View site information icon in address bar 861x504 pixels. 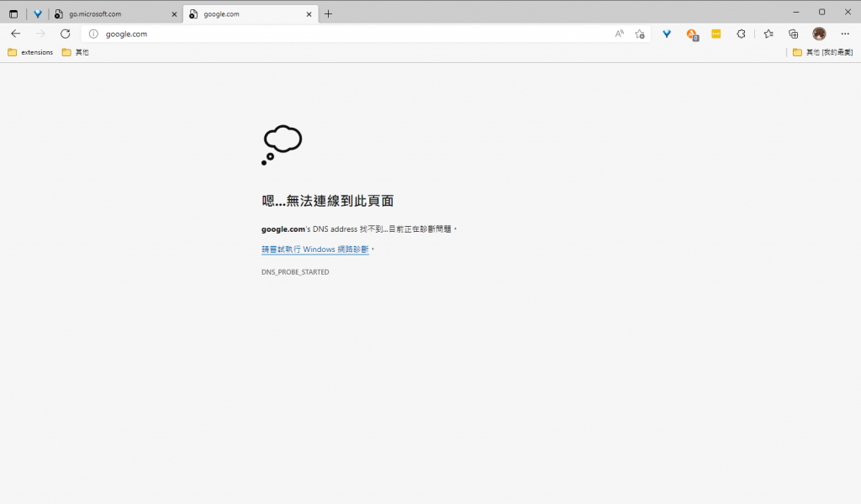click(x=94, y=34)
